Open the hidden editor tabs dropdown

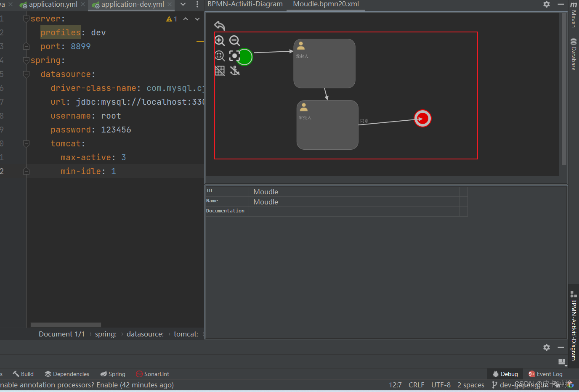(x=183, y=4)
